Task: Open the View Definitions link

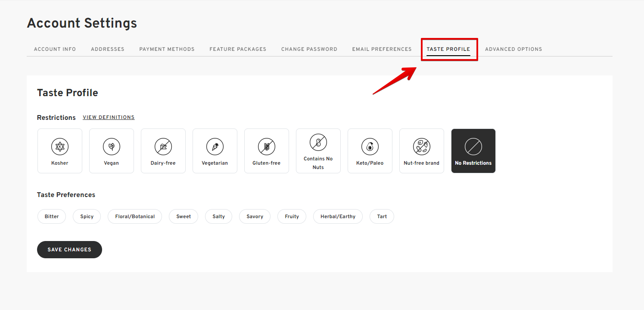Action: 109,117
